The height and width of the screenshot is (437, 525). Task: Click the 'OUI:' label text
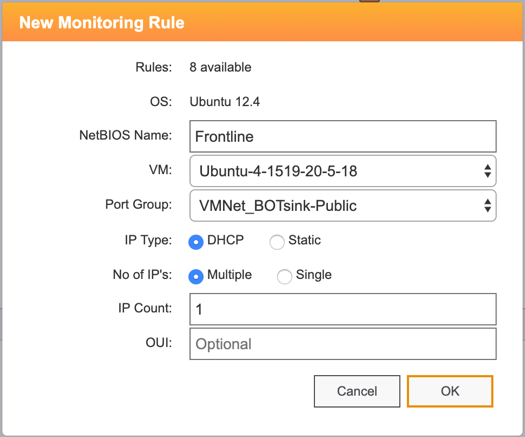point(159,343)
